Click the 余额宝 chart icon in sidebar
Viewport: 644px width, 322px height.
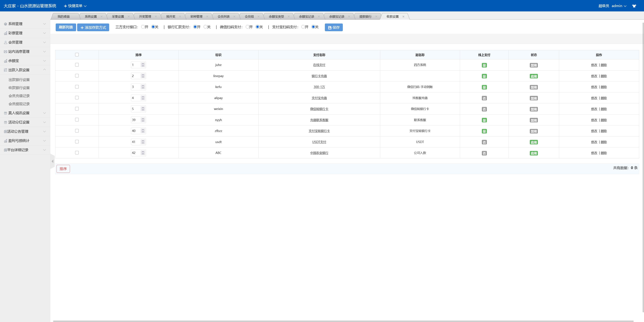(6, 61)
